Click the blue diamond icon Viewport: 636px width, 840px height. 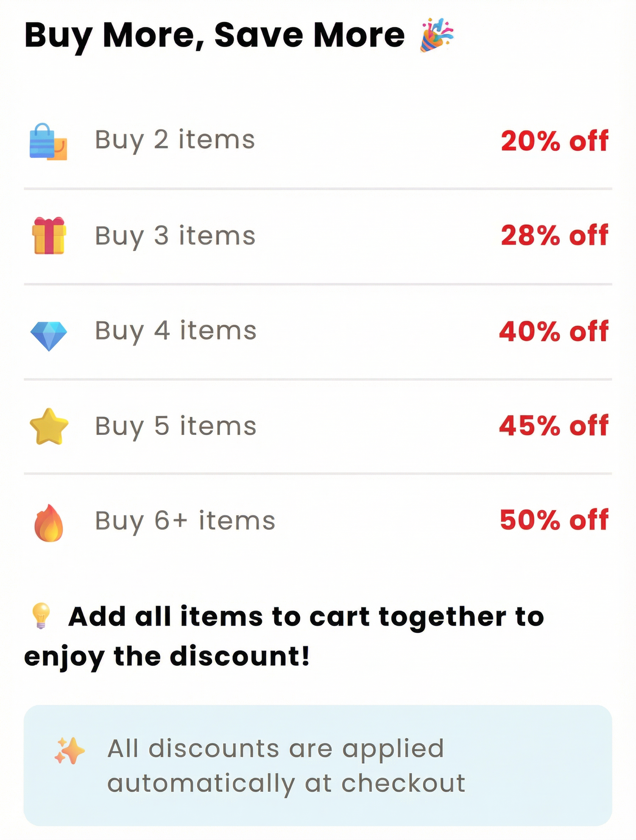pos(49,336)
